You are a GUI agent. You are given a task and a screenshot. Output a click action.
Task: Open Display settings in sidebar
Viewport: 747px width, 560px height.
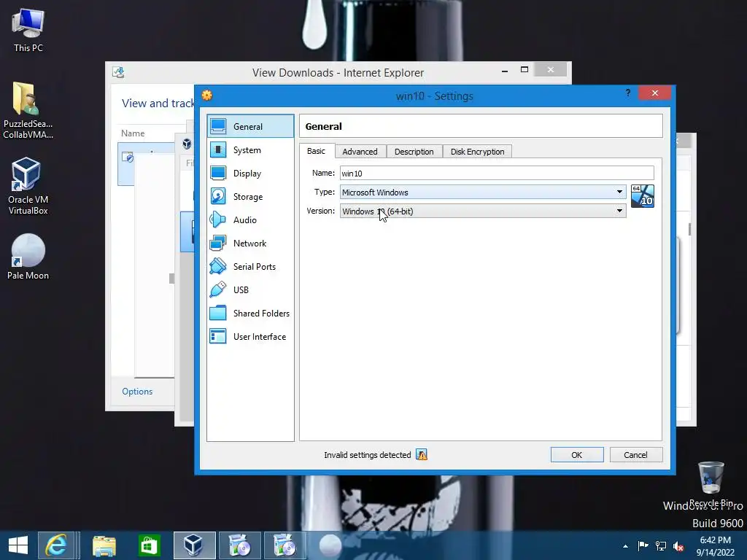point(250,174)
